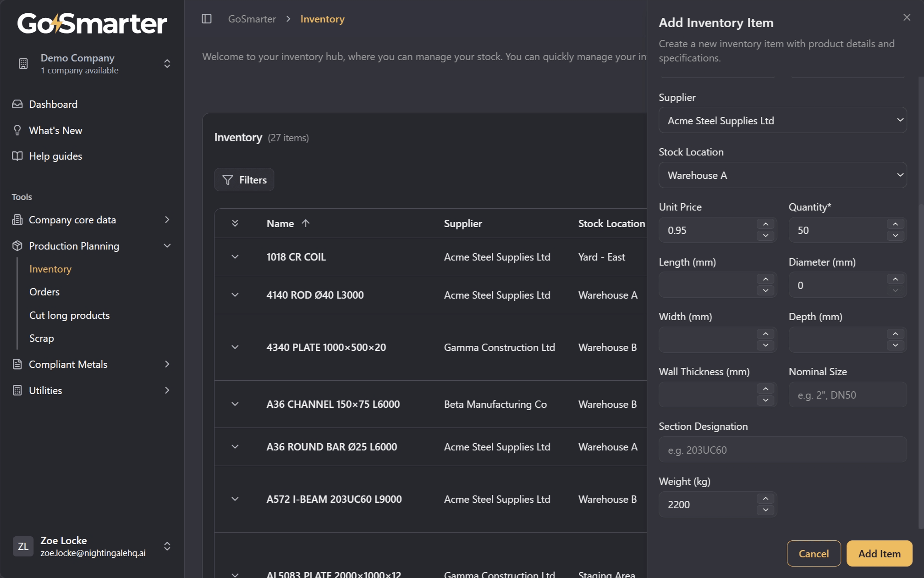The image size is (924, 578).
Task: Cancel adding the inventory item
Action: (x=814, y=554)
